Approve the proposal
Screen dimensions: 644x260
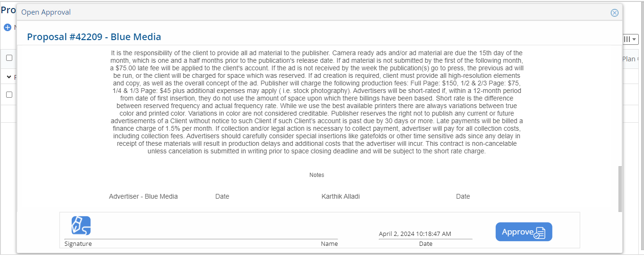524,232
